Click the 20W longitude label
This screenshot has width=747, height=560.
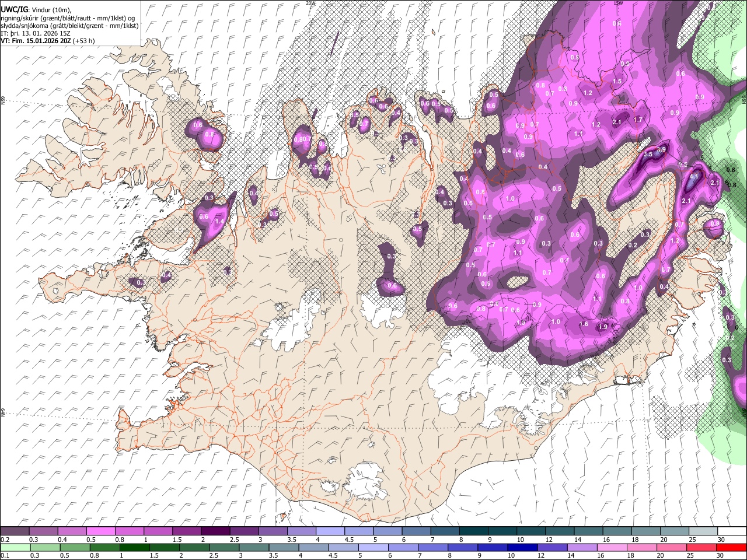(x=311, y=3)
